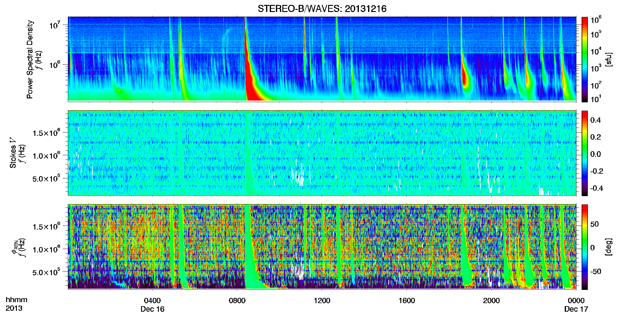This screenshot has height=332, width=644.
Task: Click the 2013 year label
Action: pos(14,308)
